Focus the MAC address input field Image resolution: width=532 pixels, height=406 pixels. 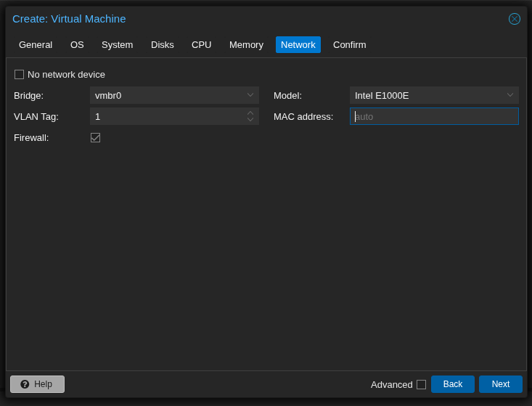pos(434,116)
